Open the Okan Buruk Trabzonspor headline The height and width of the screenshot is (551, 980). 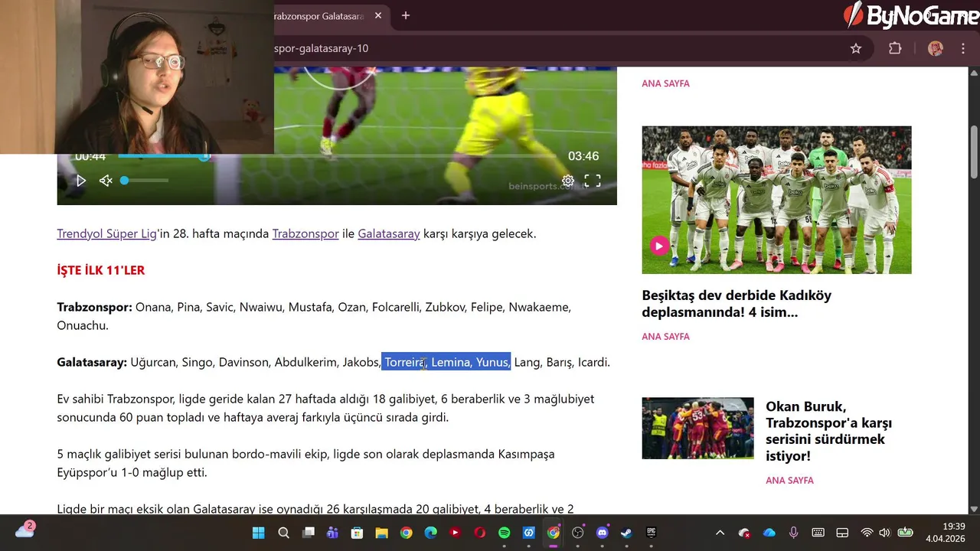click(x=829, y=431)
